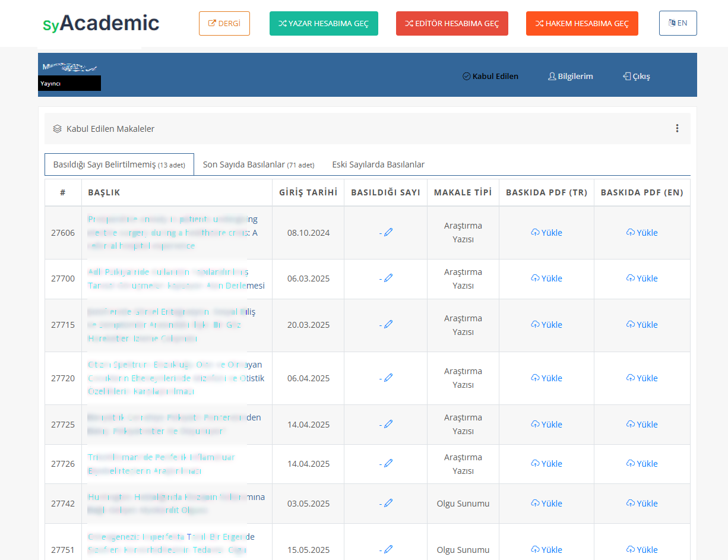728x560 pixels.
Task: Upload English PDF for article 27720
Action: 642,378
